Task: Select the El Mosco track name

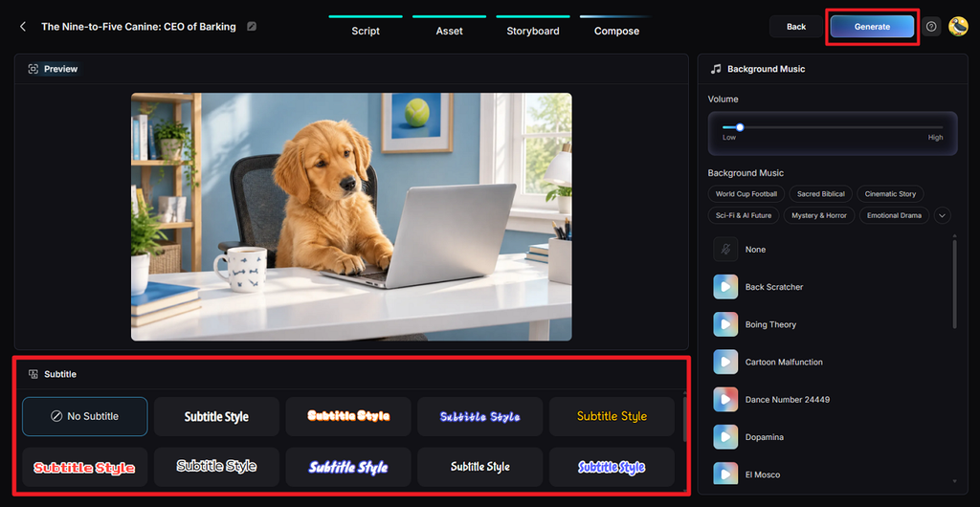Action: click(762, 474)
